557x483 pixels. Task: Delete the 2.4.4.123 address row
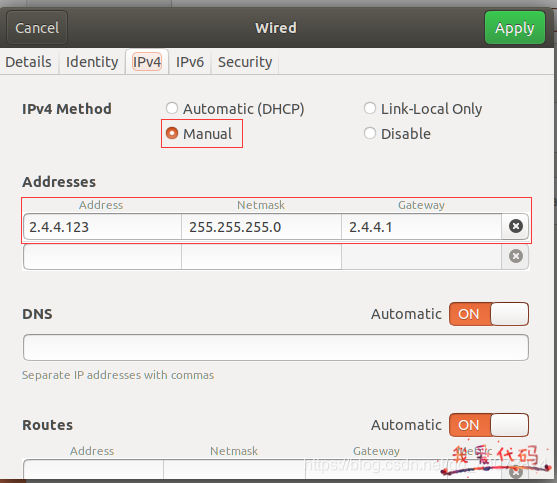[515, 226]
